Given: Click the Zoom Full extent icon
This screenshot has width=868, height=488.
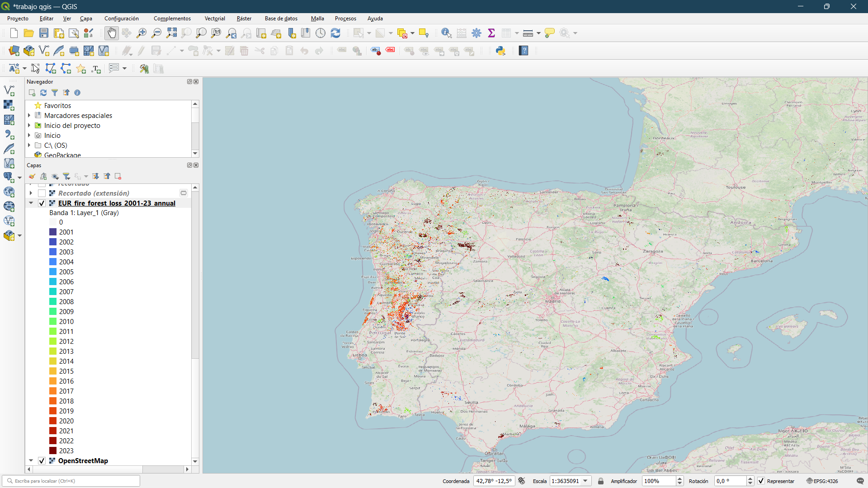Looking at the screenshot, I should [x=171, y=33].
